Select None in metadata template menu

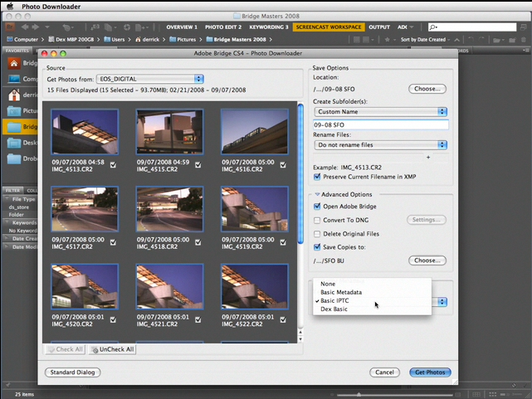point(372,284)
